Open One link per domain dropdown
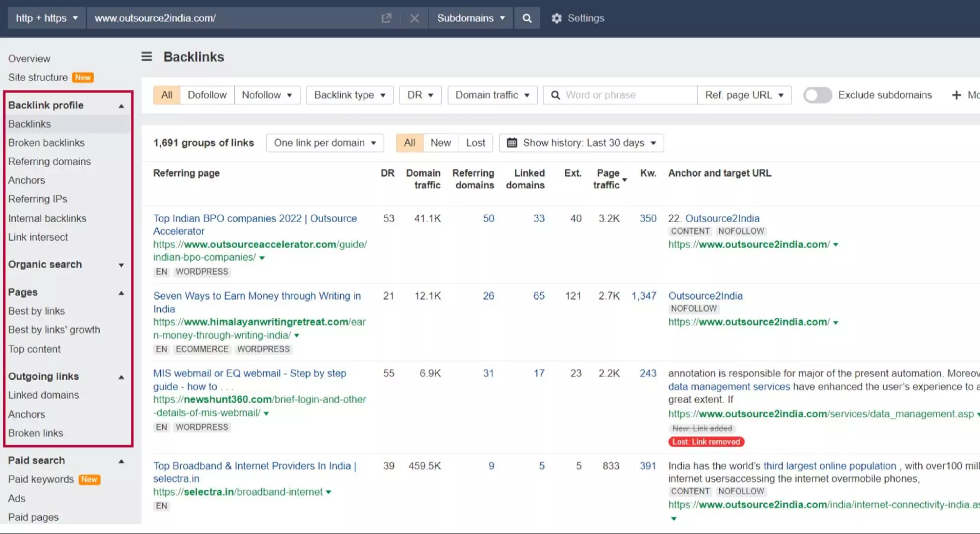This screenshot has height=534, width=980. coord(325,143)
